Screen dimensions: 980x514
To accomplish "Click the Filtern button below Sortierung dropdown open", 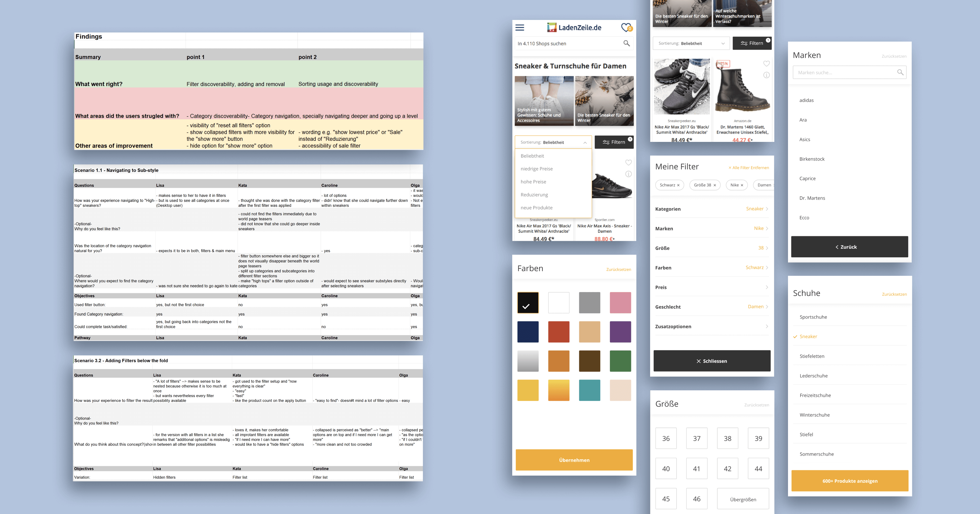I will point(614,142).
